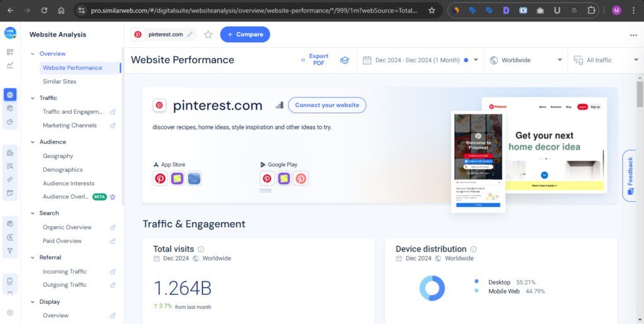Click lock icon beside Marketing Channels
The image size is (644, 324).
[x=113, y=125]
